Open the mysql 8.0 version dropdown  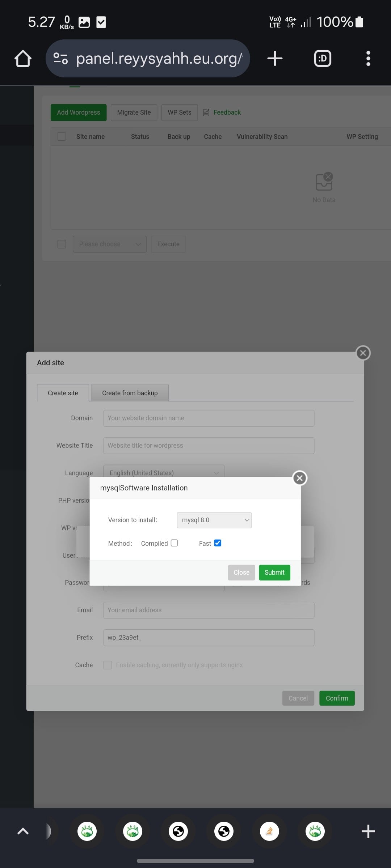pos(214,520)
